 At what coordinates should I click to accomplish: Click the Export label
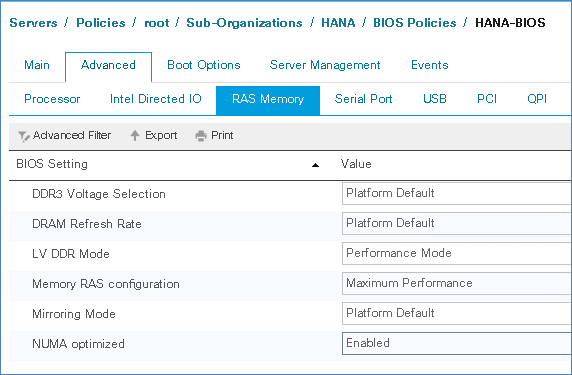161,136
